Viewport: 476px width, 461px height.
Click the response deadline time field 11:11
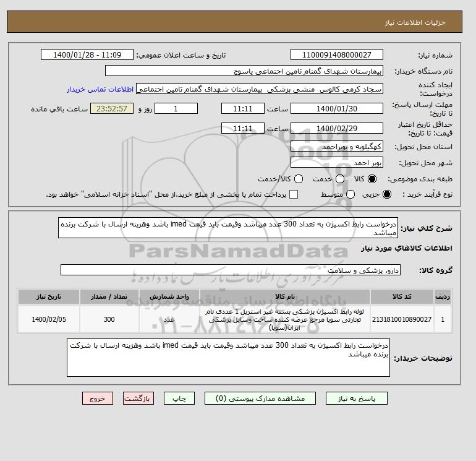243,108
